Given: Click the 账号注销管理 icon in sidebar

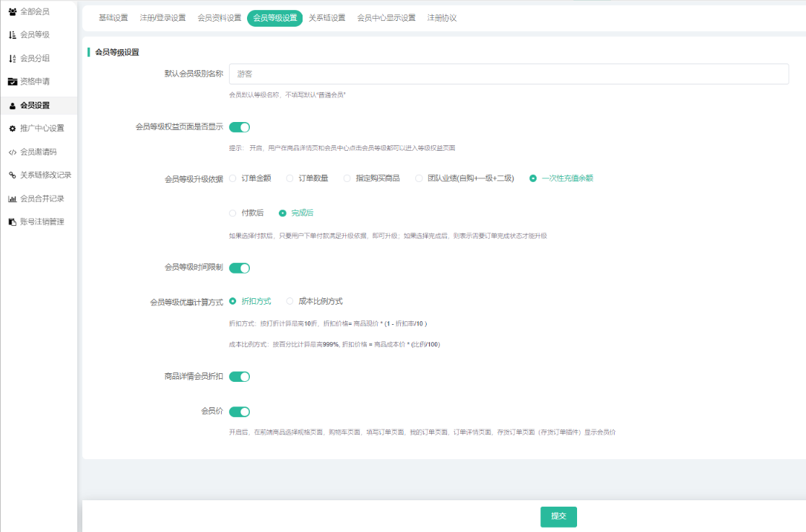Looking at the screenshot, I should (x=12, y=222).
